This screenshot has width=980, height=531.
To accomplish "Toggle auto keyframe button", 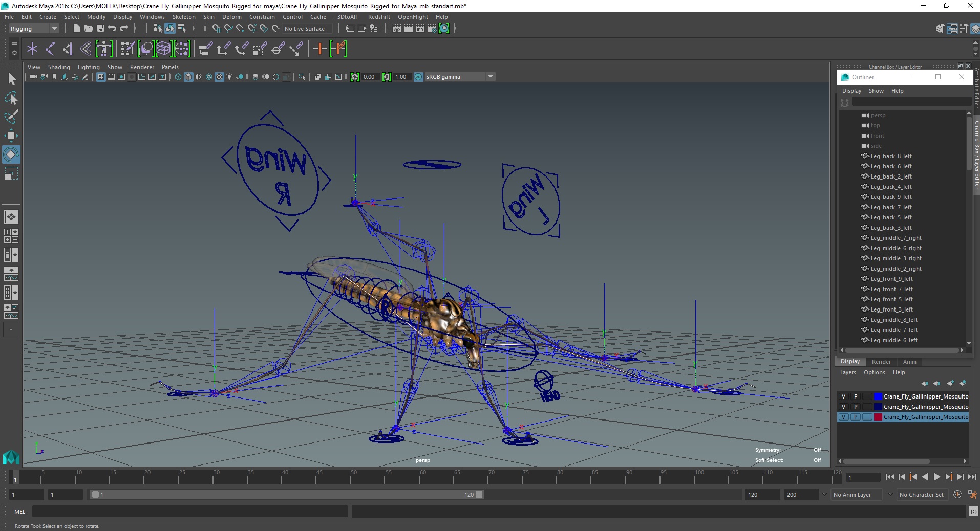I will 957,495.
